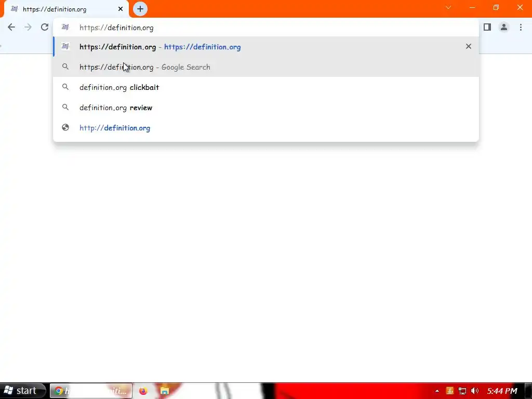Select the https://definition.org browser tab
This screenshot has width=532, height=399.
pyautogui.click(x=66, y=9)
